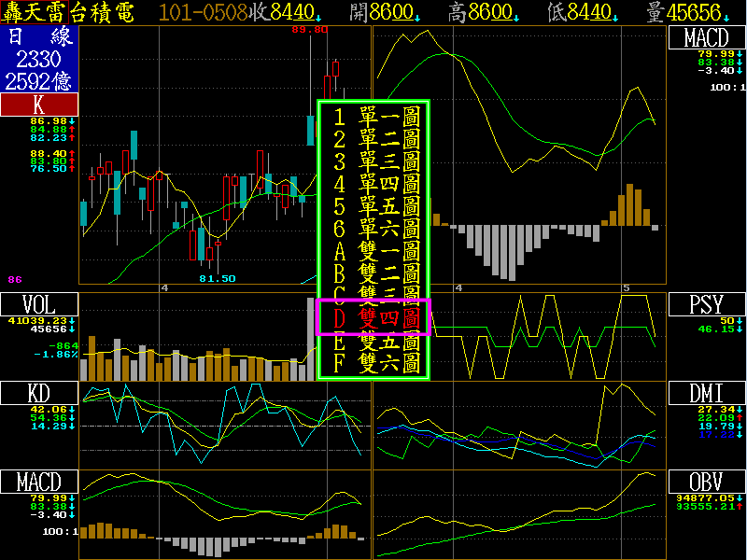Select option F 雙六圖
Screen dimensions: 747x560
tap(373, 363)
